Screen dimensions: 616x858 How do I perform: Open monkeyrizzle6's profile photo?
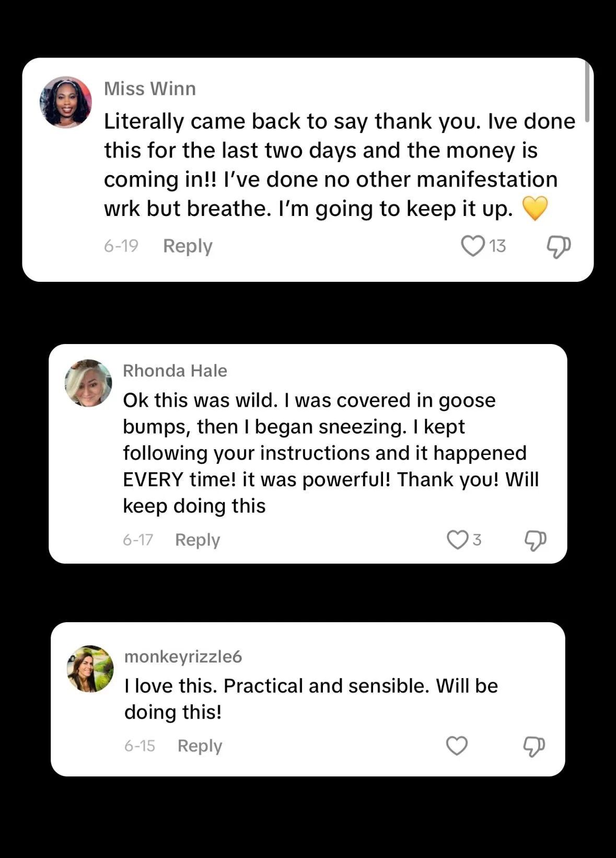[x=90, y=669]
